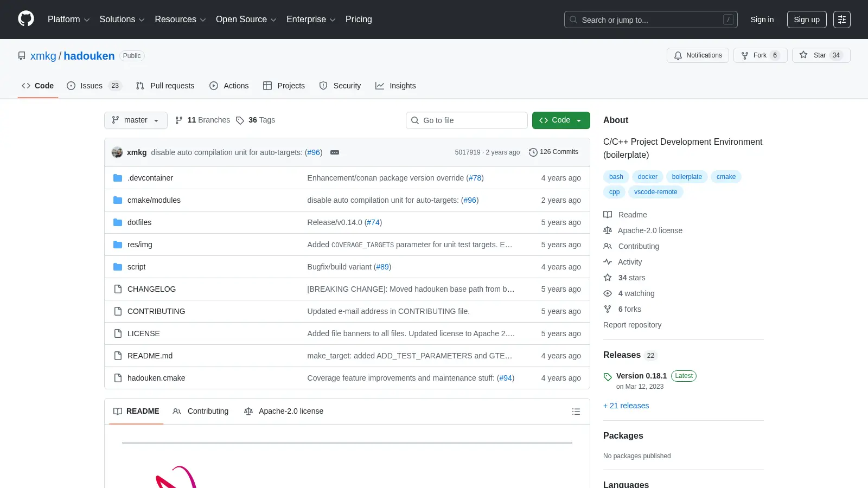
Task: Select Apache-2.0 license tab in README panel
Action: pyautogui.click(x=284, y=412)
